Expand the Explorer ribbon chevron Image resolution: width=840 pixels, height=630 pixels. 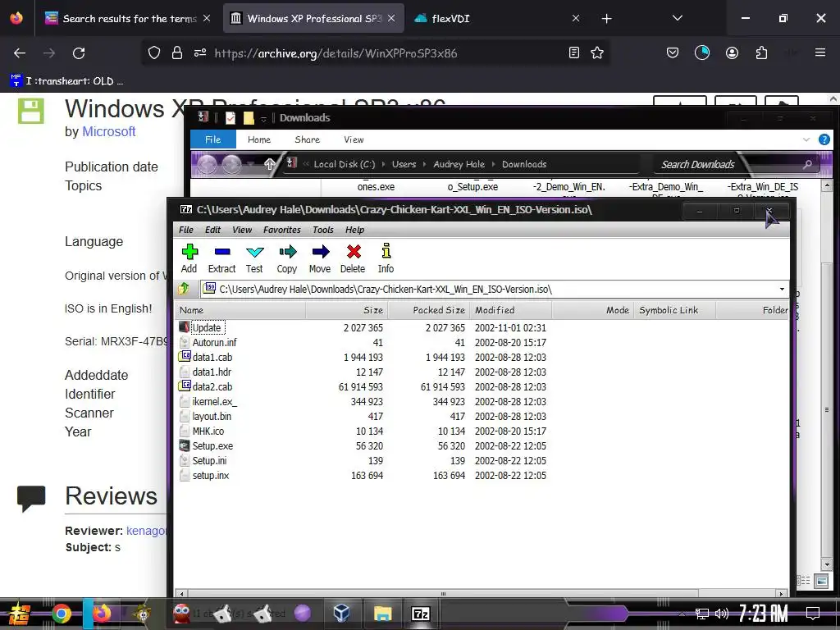click(806, 139)
